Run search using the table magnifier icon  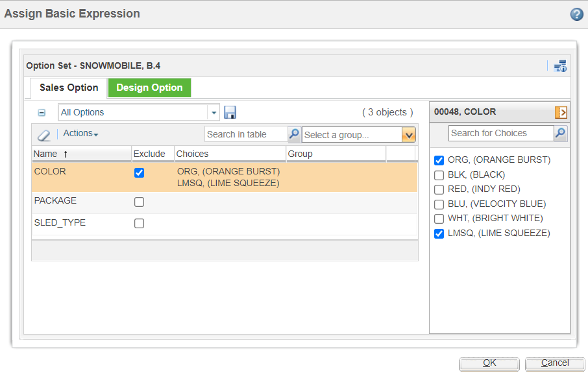point(294,134)
